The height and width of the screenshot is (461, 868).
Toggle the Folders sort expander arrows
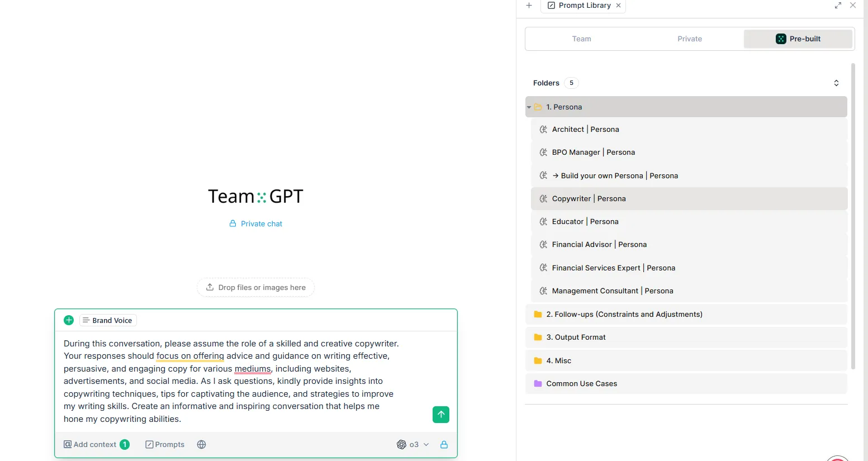[836, 83]
